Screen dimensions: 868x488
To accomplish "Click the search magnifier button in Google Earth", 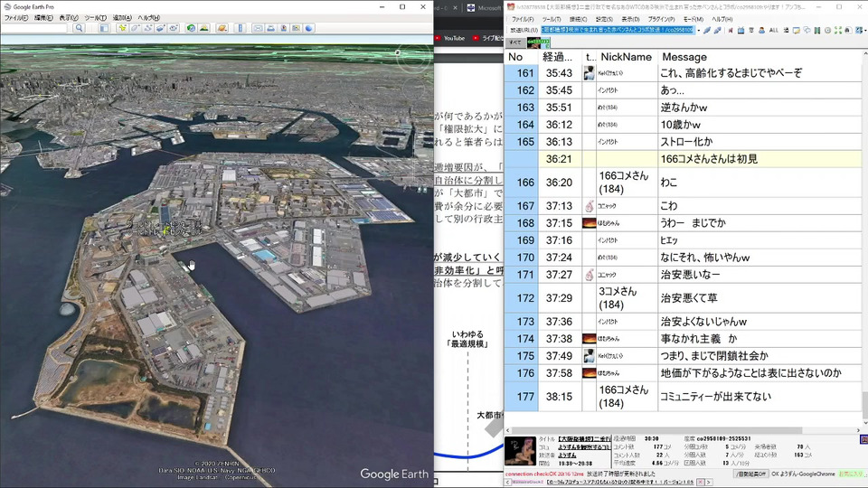I will 80,28.
